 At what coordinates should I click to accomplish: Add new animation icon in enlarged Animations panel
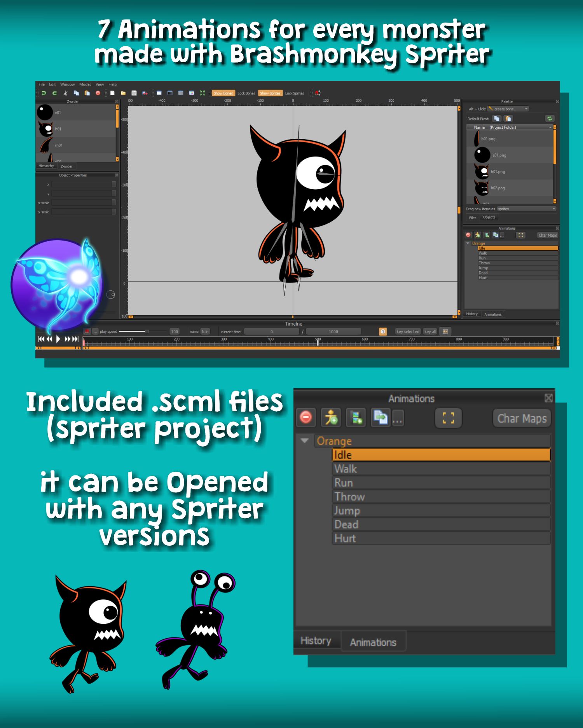[331, 418]
